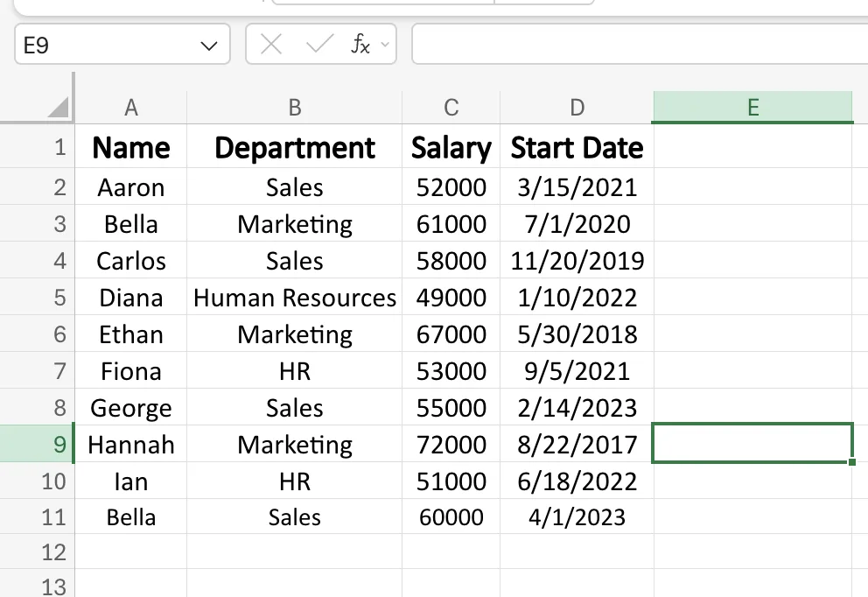This screenshot has width=868, height=597.
Task: Select the cell containing Diana
Action: (x=131, y=298)
